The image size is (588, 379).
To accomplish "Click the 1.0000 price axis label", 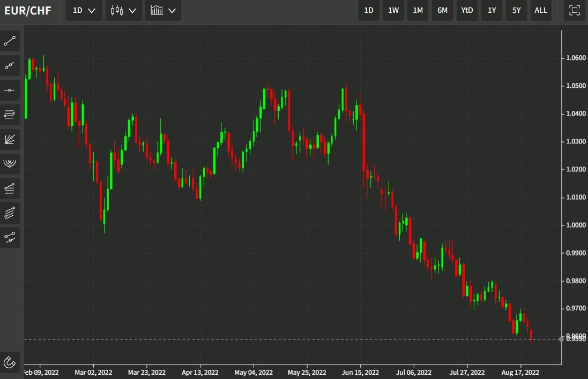I will click(576, 225).
